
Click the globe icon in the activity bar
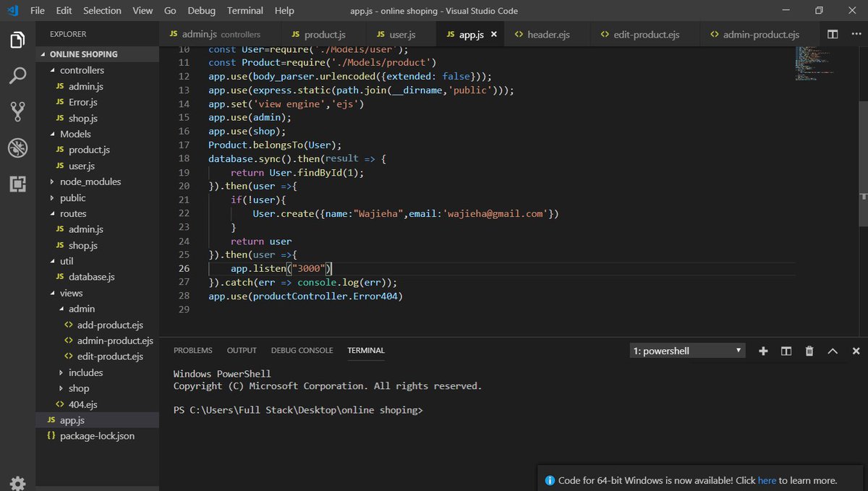click(x=17, y=148)
